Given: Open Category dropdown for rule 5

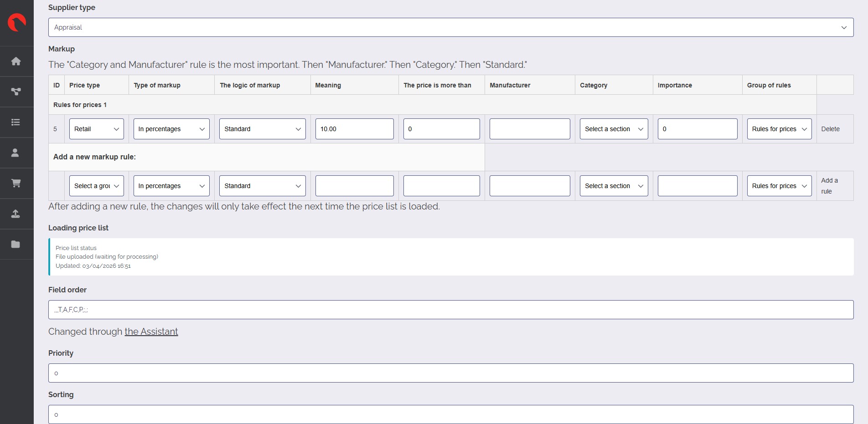Looking at the screenshot, I should (613, 129).
